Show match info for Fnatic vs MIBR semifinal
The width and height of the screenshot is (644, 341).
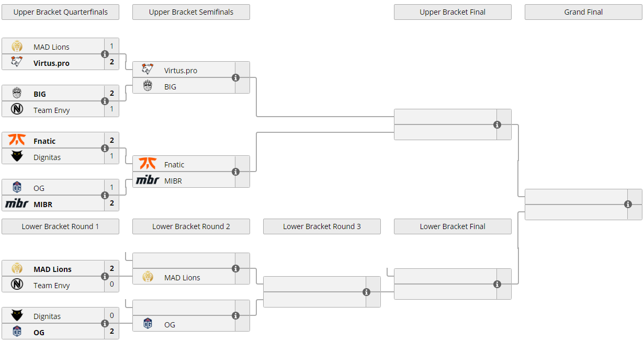(x=235, y=172)
